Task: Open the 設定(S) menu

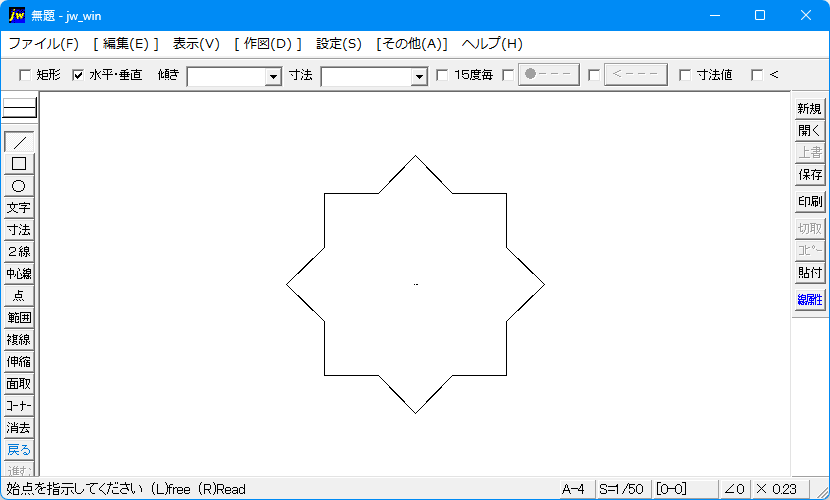Action: [339, 44]
